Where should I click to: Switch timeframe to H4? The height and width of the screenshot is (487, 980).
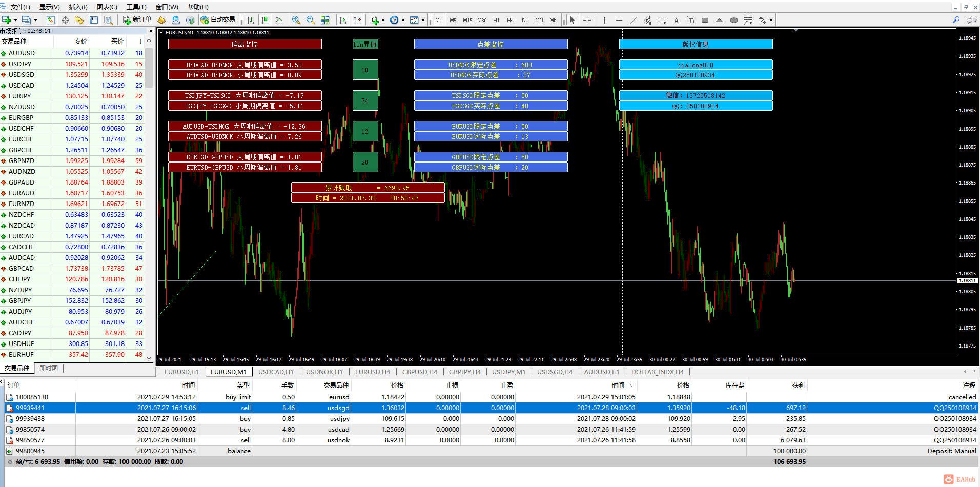[x=511, y=20]
